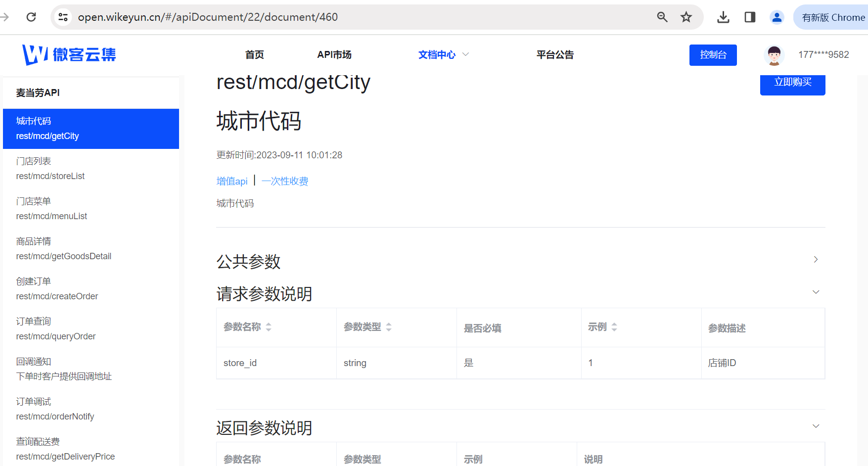This screenshot has width=868, height=466.
Task: Click 一次性收费 link
Action: (285, 181)
